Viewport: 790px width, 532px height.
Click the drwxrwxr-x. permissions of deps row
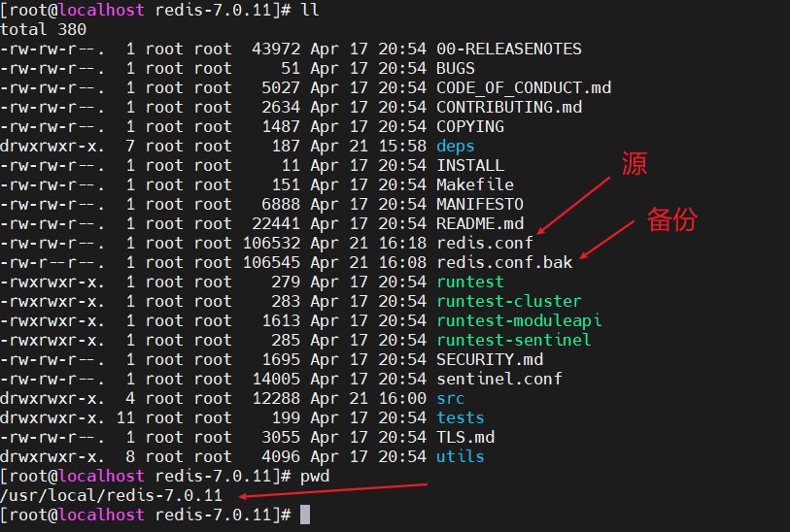tap(52, 146)
